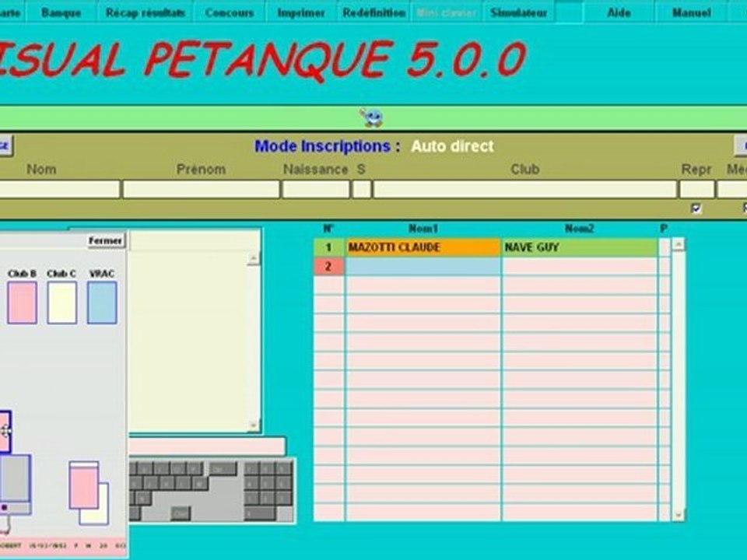Screen dimensions: 747x560
Task: Click the computer monitor icon in the card panel
Action: (14, 485)
